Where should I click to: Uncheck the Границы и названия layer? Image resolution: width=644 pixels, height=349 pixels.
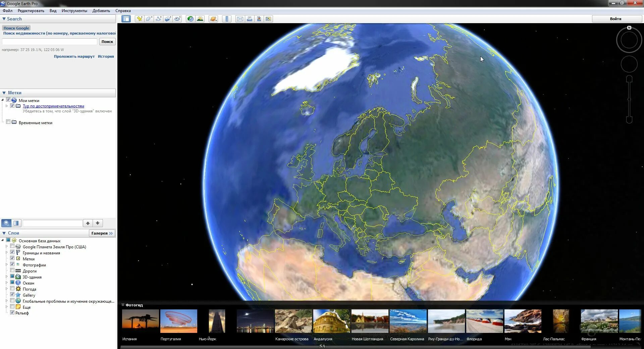coord(12,252)
